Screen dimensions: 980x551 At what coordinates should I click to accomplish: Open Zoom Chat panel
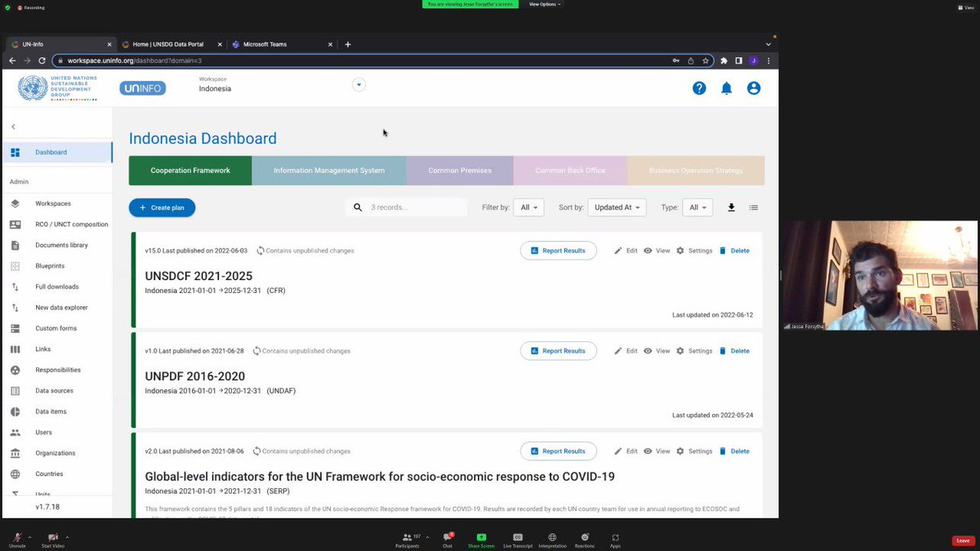(448, 540)
